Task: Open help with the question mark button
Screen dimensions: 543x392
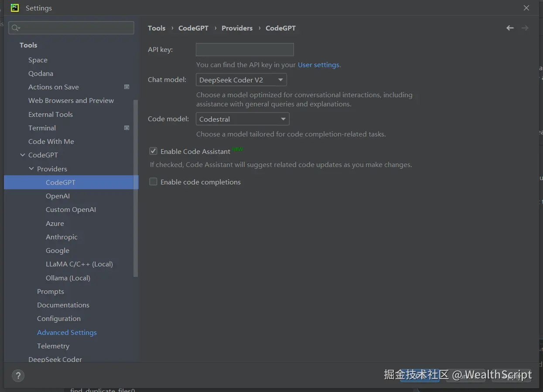Action: pos(18,376)
